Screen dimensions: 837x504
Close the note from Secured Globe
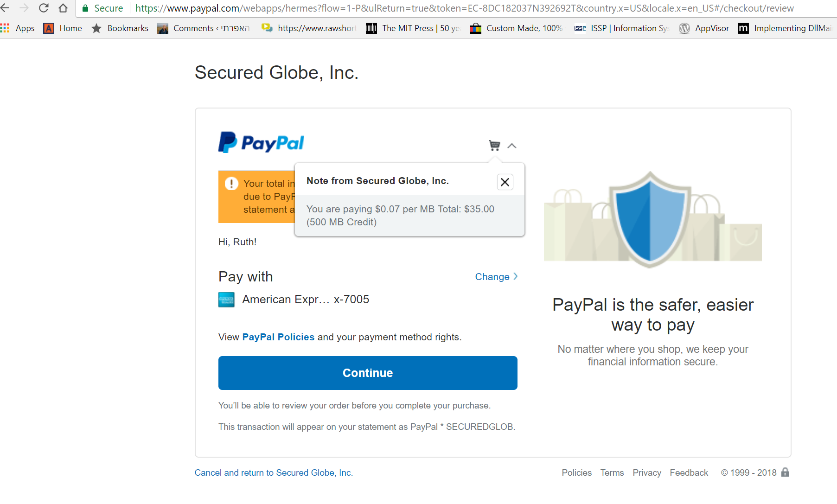click(505, 182)
